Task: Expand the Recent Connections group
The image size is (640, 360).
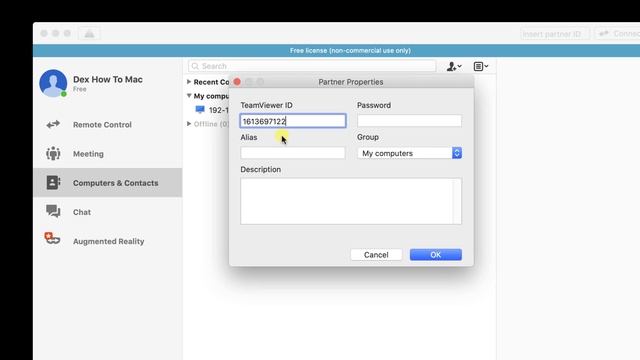Action: coord(189,82)
